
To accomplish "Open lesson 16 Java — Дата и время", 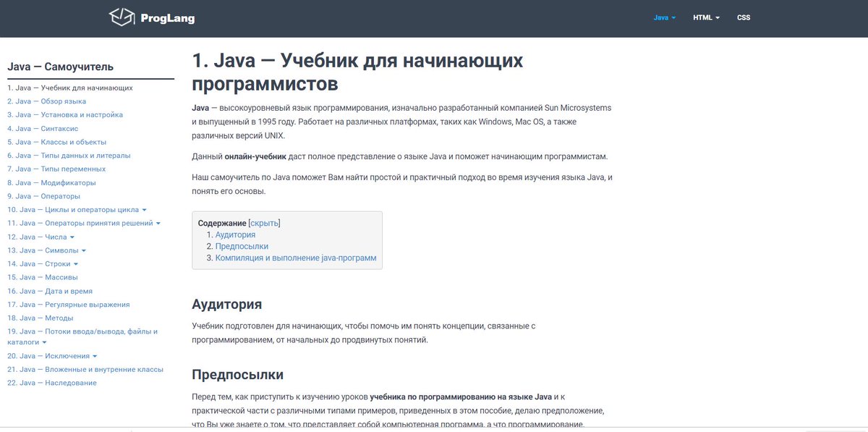I will tap(50, 291).
